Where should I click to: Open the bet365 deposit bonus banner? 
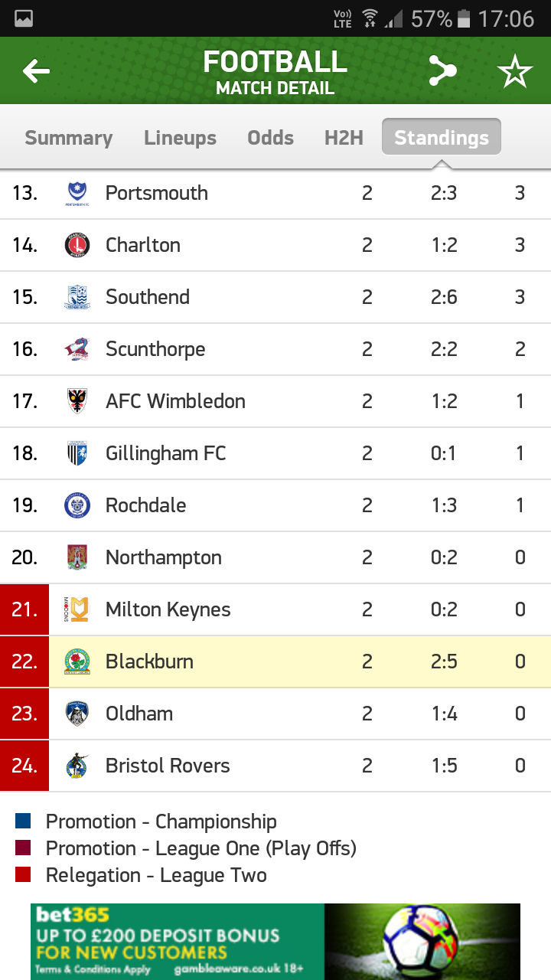pos(275,941)
